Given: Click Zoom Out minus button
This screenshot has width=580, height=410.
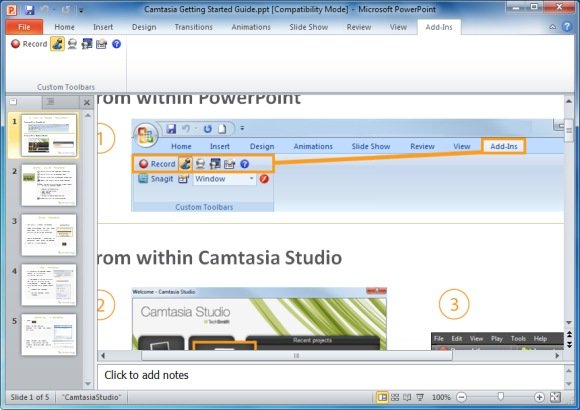Looking at the screenshot, I should (x=461, y=397).
